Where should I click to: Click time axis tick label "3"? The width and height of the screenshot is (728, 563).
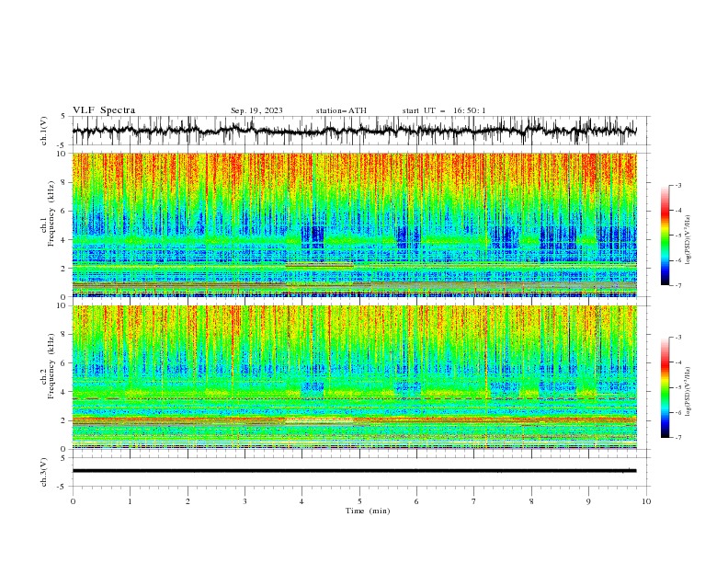tap(245, 501)
